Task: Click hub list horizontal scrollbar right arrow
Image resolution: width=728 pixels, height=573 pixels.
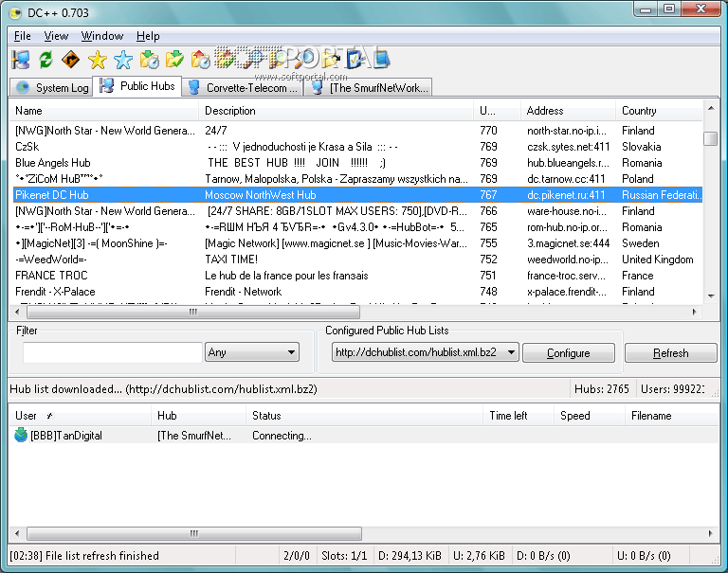Action: click(695, 312)
